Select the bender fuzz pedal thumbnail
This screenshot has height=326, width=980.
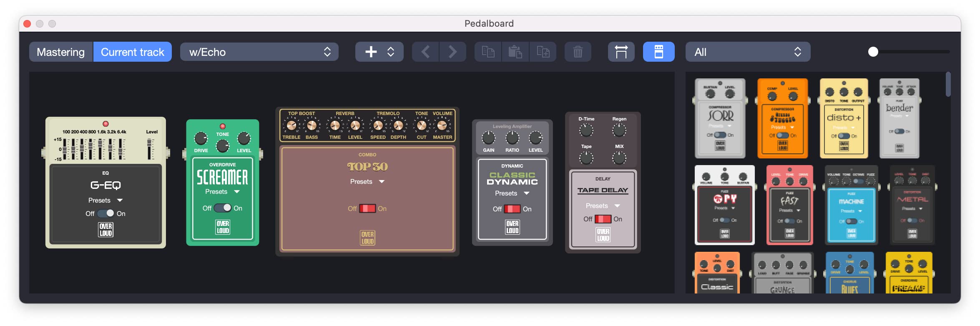click(x=900, y=118)
